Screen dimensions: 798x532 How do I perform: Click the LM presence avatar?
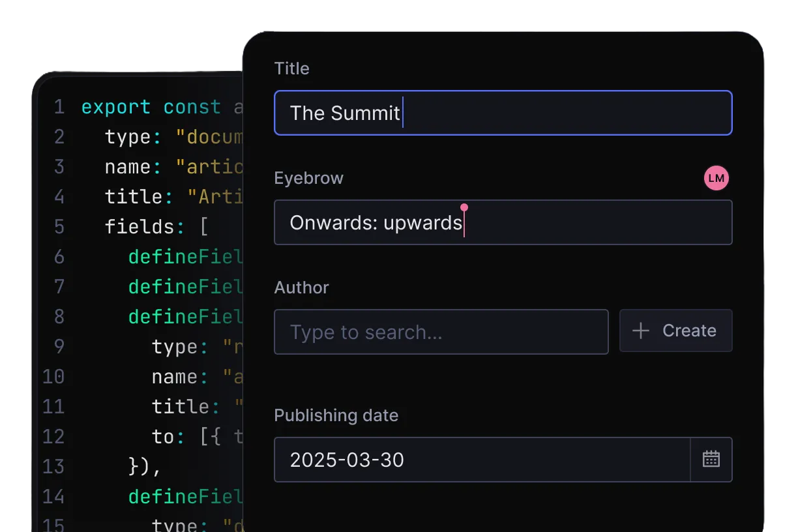click(716, 177)
